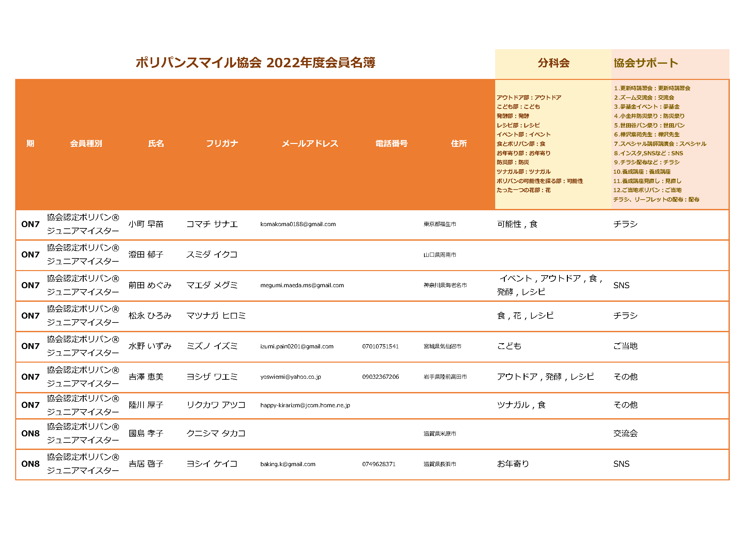Select 可能性 , 食 cell
756x535 pixels.
517,224
